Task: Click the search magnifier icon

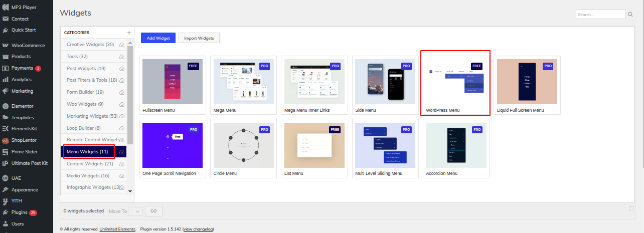Action: point(630,15)
